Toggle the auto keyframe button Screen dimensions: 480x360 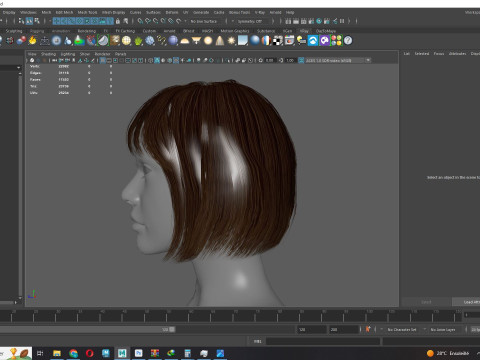(368, 329)
